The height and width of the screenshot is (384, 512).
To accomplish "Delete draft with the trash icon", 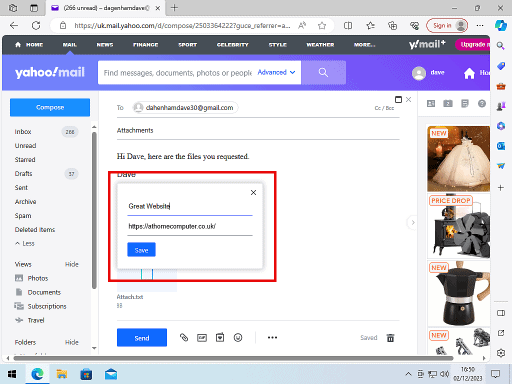I will 390,338.
